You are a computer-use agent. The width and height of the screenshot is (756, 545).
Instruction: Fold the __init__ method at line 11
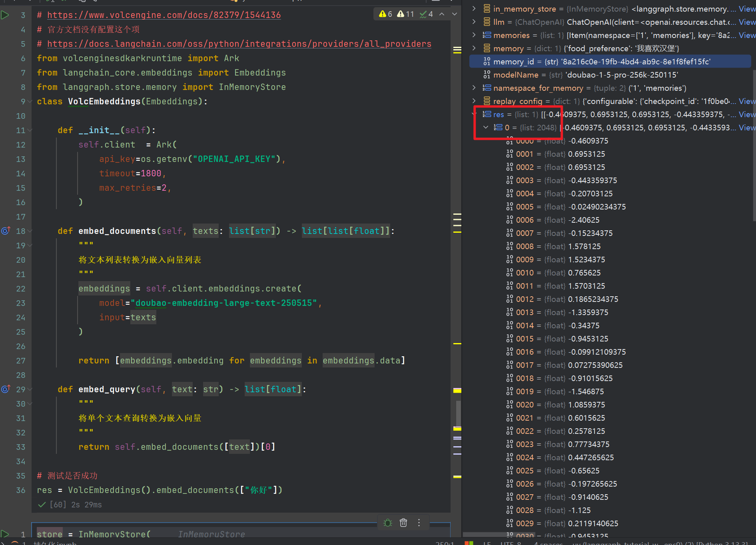click(x=30, y=130)
